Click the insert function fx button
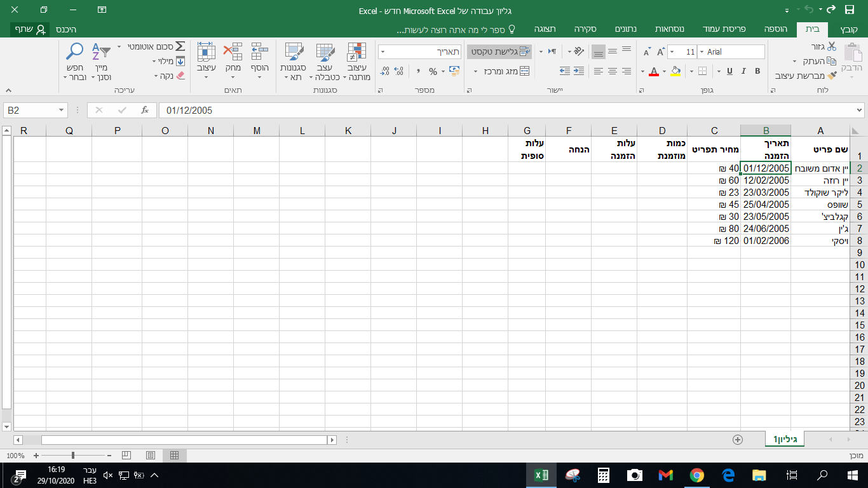The image size is (868, 488). coord(145,110)
